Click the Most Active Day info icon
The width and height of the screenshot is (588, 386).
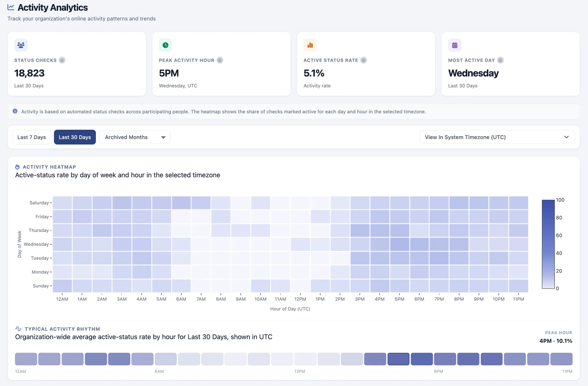click(x=500, y=60)
